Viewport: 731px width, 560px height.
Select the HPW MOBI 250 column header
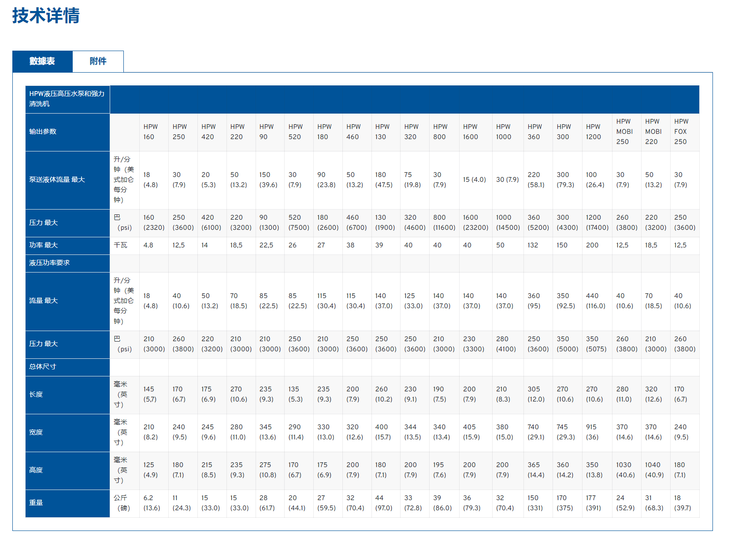pos(624,132)
